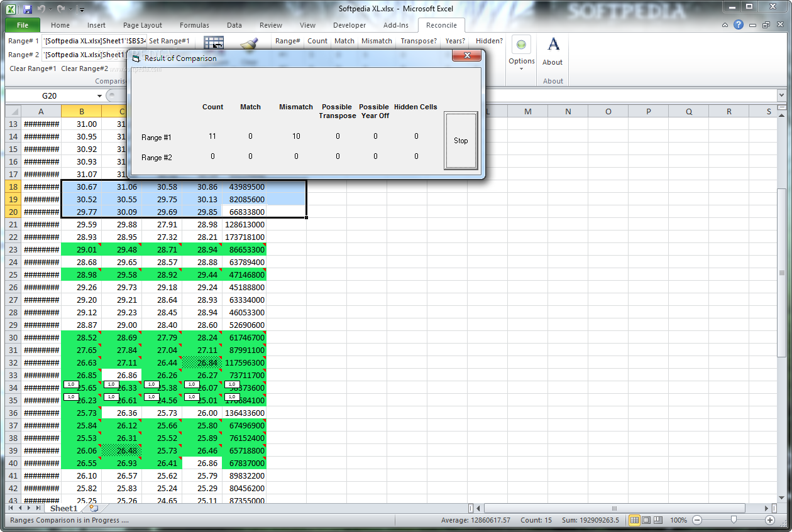Screen dimensions: 792x532
Task: Click the green Options circle icon
Action: click(521, 45)
